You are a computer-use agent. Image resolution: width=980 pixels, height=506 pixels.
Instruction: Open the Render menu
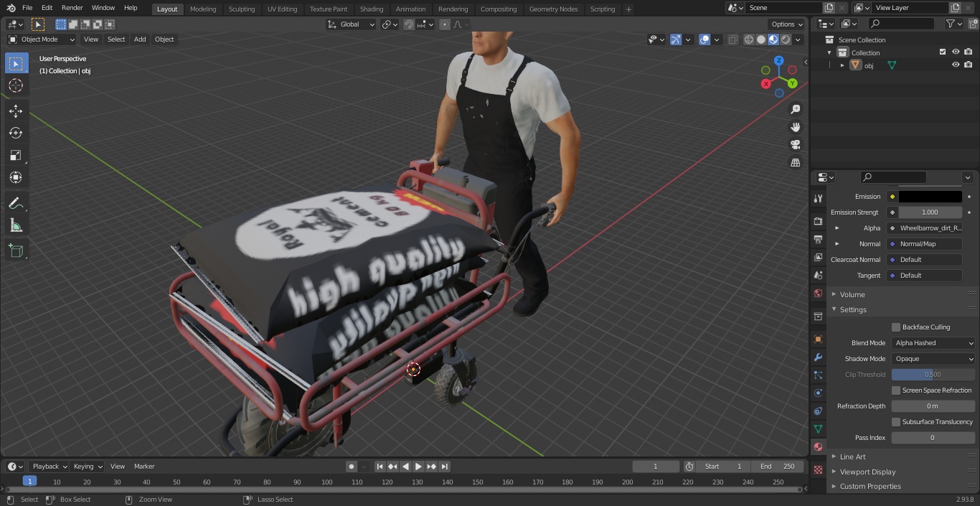72,8
